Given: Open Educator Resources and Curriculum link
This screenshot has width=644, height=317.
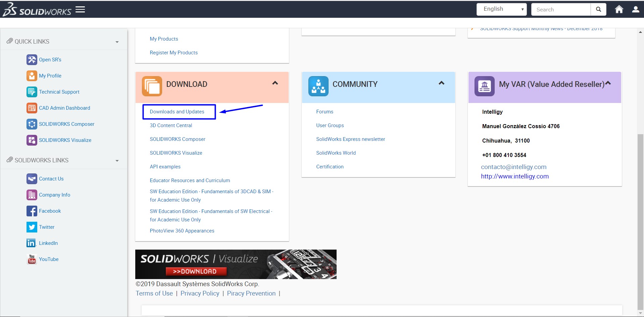Looking at the screenshot, I should 190,180.
